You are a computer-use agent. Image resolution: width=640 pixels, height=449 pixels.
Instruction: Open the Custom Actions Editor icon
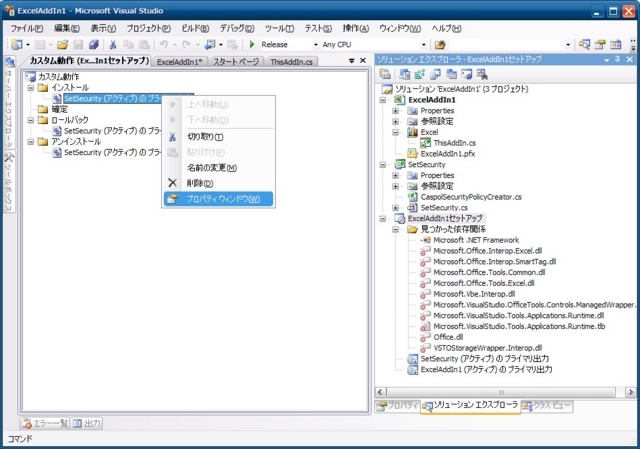point(467,74)
